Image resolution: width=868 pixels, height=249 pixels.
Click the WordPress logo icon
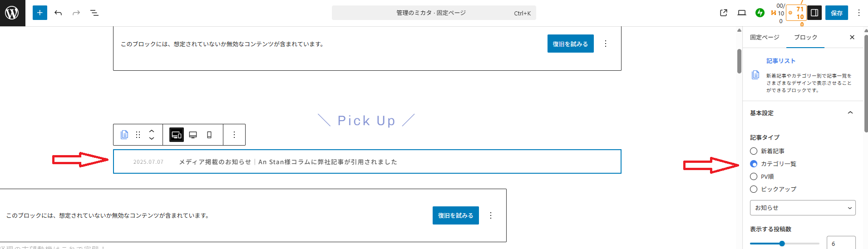[x=12, y=13]
